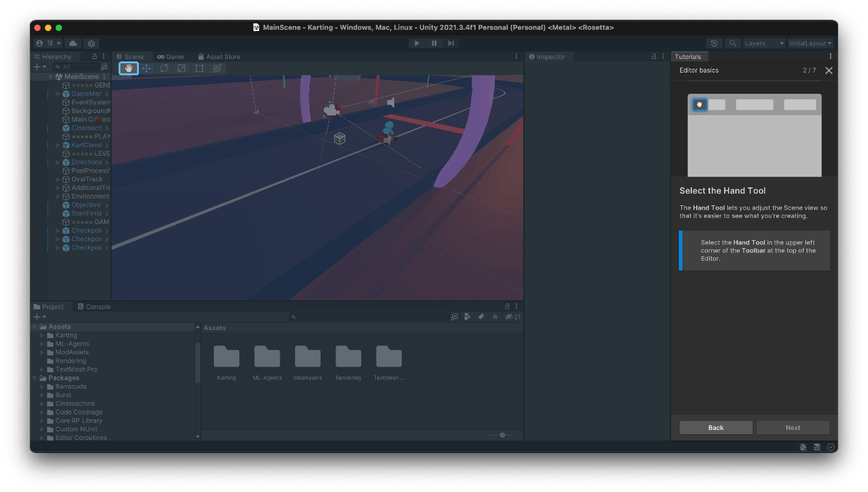Open the Undo History button
The height and width of the screenshot is (492, 868).
(x=714, y=43)
